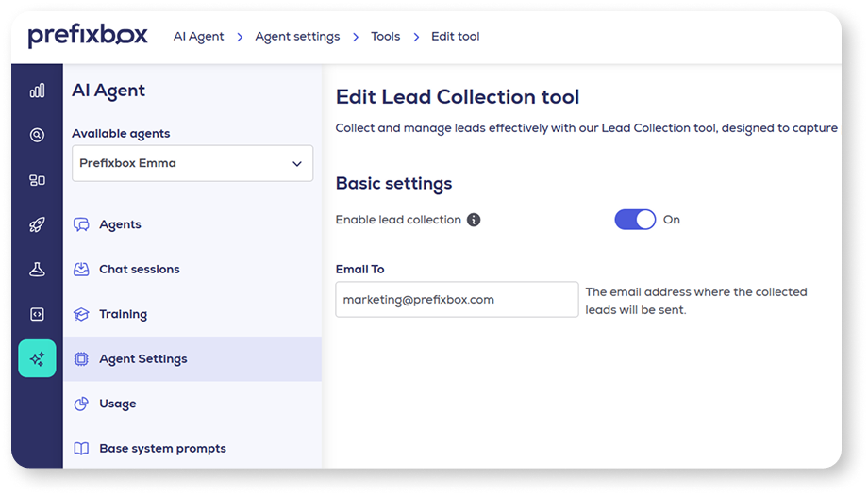Open the Available agents dropdown
The image size is (868, 495).
(192, 163)
